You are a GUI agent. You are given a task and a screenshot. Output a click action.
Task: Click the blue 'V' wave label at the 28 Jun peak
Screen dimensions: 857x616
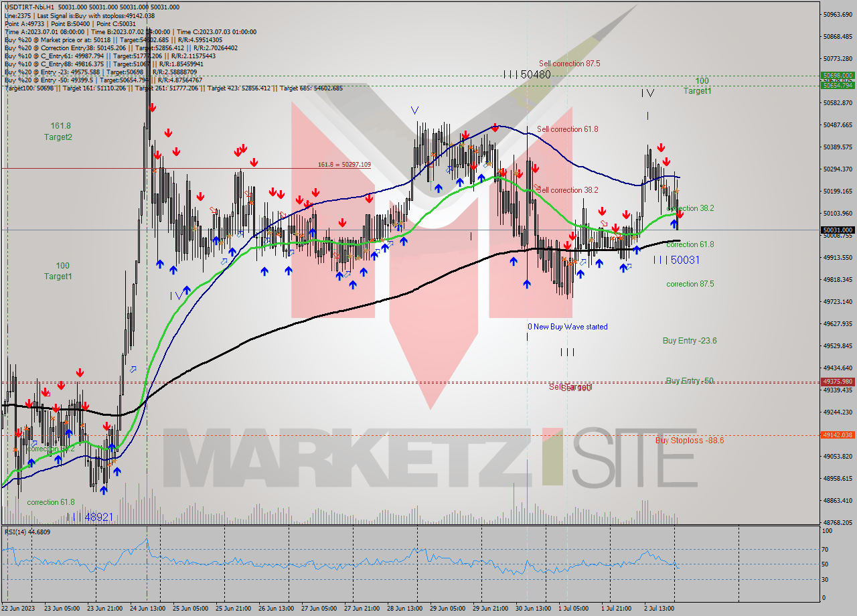coord(415,110)
